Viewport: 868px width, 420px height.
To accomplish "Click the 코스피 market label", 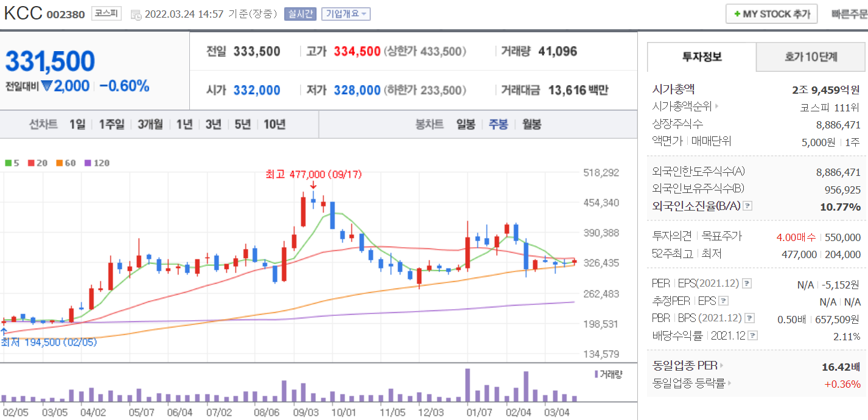I will 107,13.
